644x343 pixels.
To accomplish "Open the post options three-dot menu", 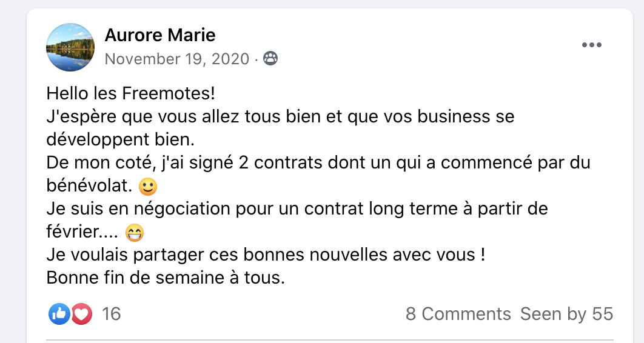I will click(x=591, y=45).
